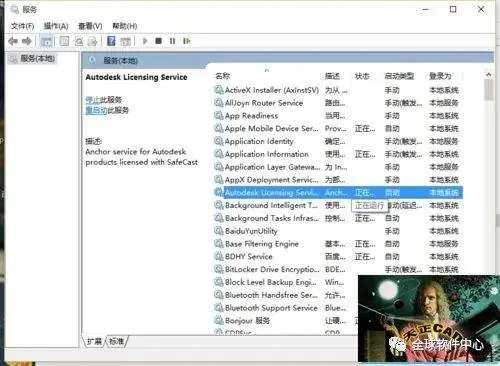The image size is (500, 366).
Task: Open the Help toolbar icon
Action: 111,41
